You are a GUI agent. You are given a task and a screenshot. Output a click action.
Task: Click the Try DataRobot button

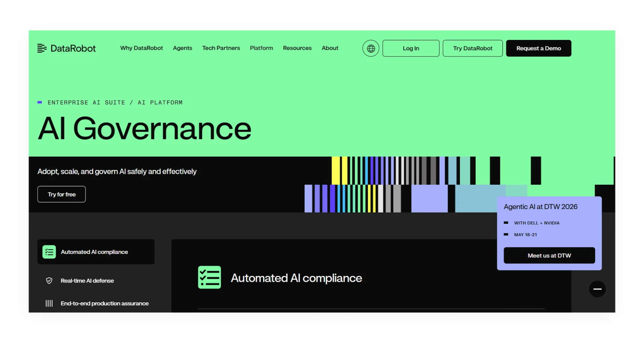(x=473, y=48)
